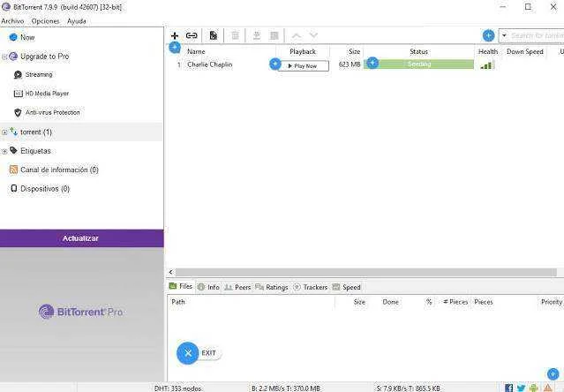Open the Opciones menu

[45, 21]
